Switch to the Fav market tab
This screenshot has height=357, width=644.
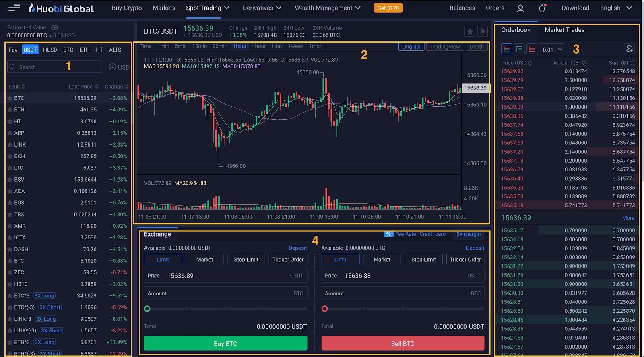13,50
